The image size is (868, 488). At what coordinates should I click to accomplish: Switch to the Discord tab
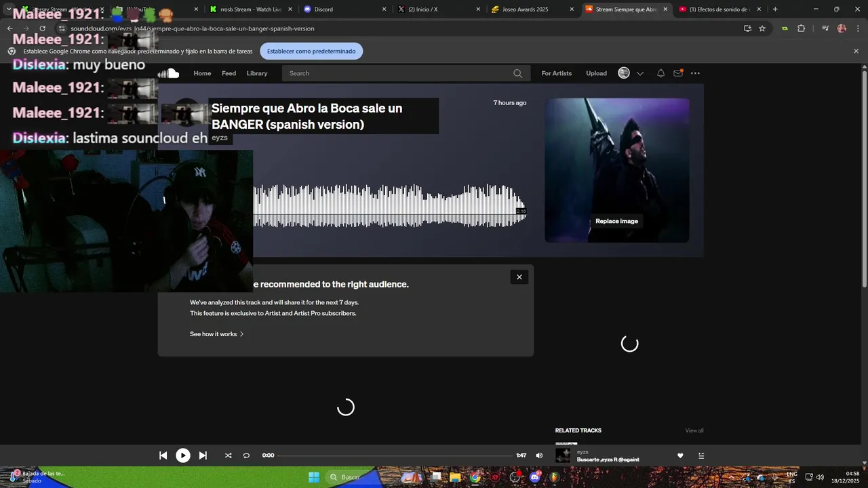(x=344, y=9)
